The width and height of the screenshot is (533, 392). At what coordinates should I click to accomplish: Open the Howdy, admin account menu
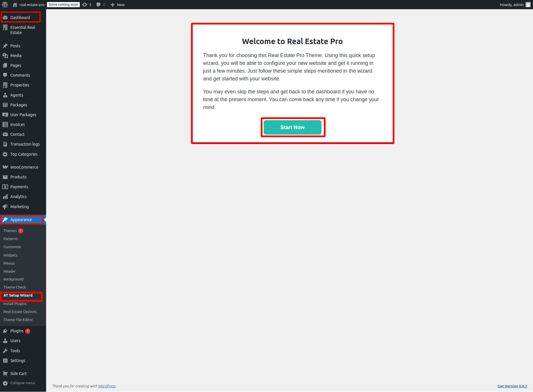511,5
